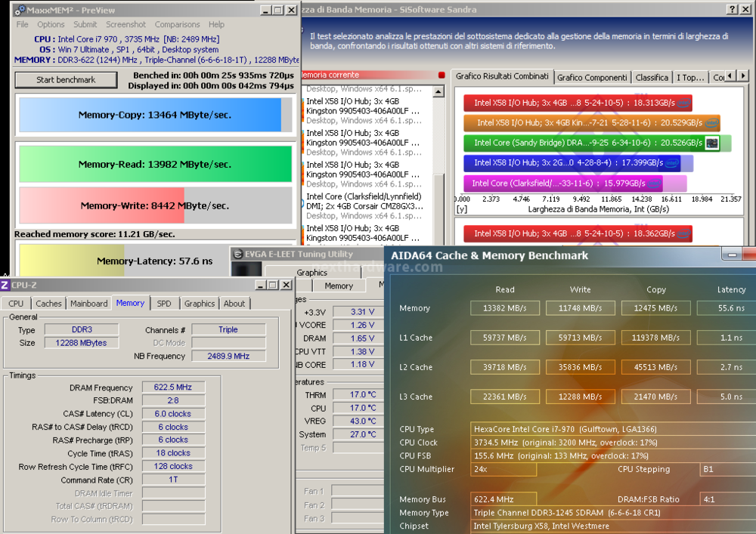Click the red indicator beside 'memoria corrente'
Viewport: 756px width, 534px height.
coord(442,75)
